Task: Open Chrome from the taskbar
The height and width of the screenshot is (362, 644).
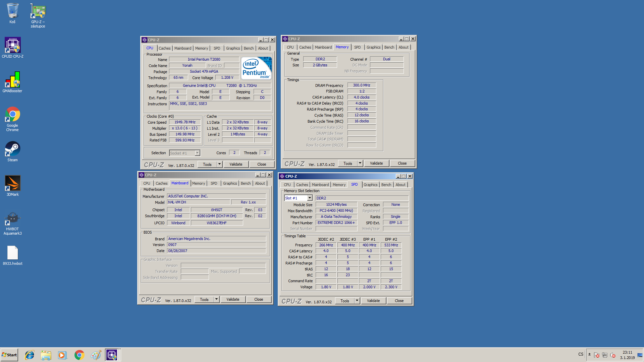Action: pyautogui.click(x=79, y=355)
